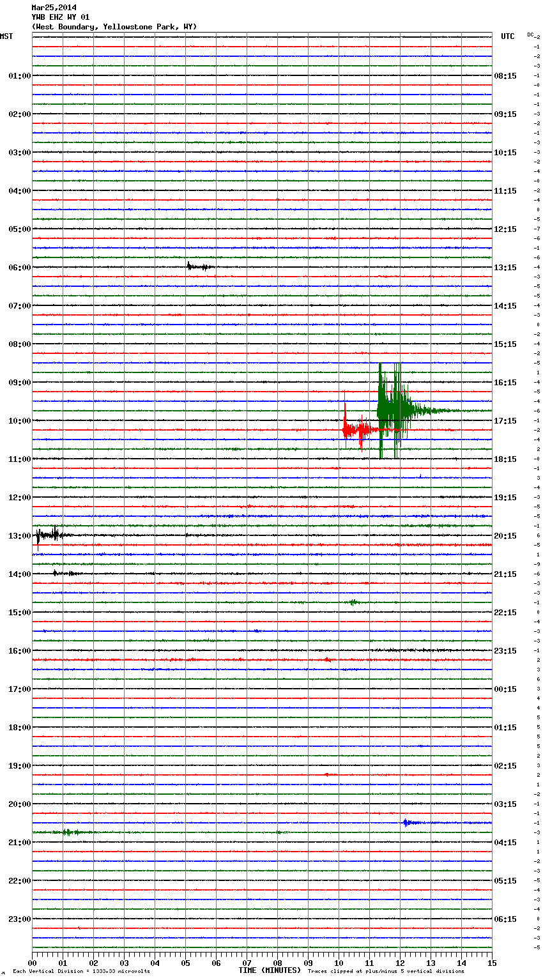Click the 12:15 UTC time label
This screenshot has width=543, height=980.
pos(505,229)
